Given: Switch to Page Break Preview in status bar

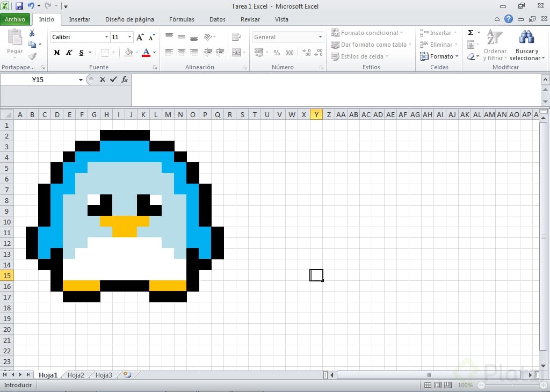Looking at the screenshot, I should pyautogui.click(x=448, y=385).
